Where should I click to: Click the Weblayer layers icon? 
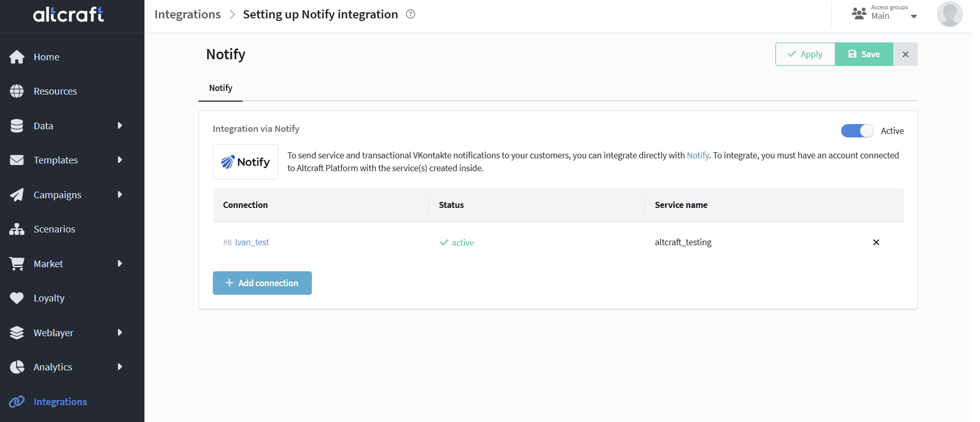point(17,333)
